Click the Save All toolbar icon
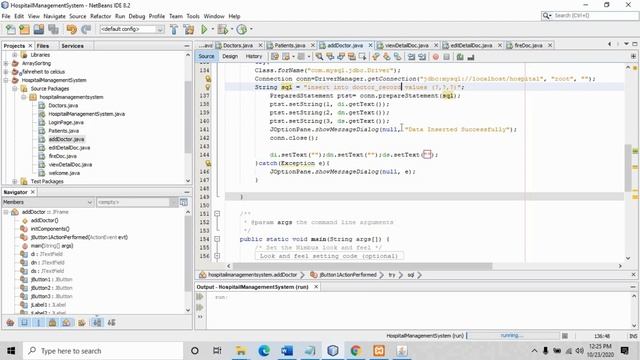Screen dimensions: 640x360 53,29
